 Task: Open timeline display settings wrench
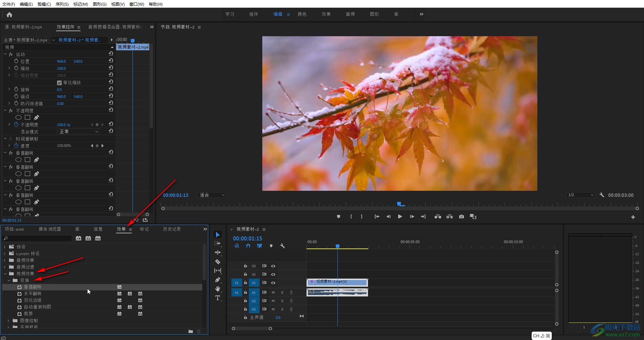[x=282, y=246]
